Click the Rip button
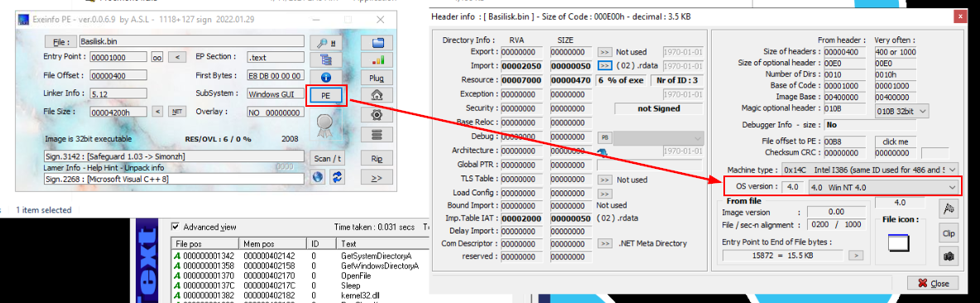Image resolution: width=980 pixels, height=303 pixels. point(377,159)
